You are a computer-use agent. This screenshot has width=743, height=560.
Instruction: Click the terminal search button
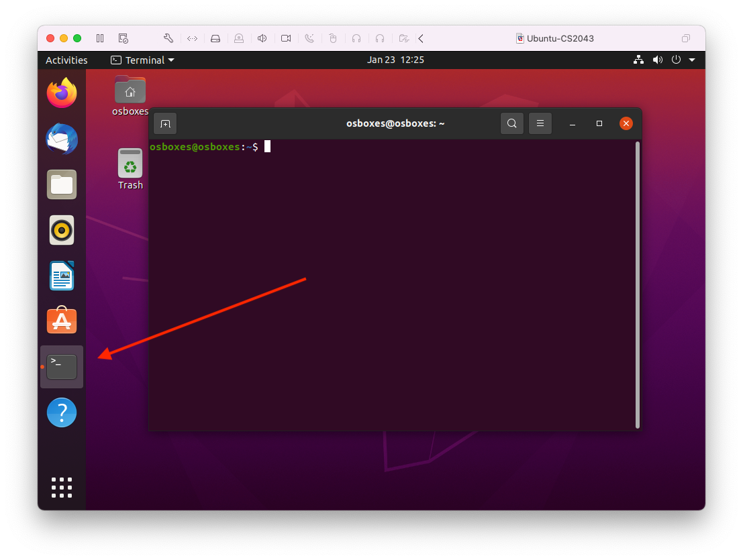pyautogui.click(x=511, y=123)
